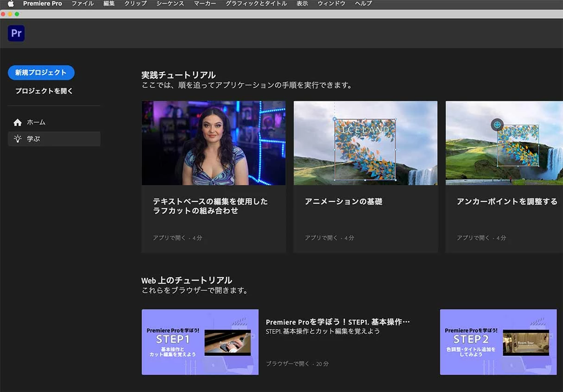Open the マーカー menu
This screenshot has height=392, width=563.
pyautogui.click(x=205, y=4)
